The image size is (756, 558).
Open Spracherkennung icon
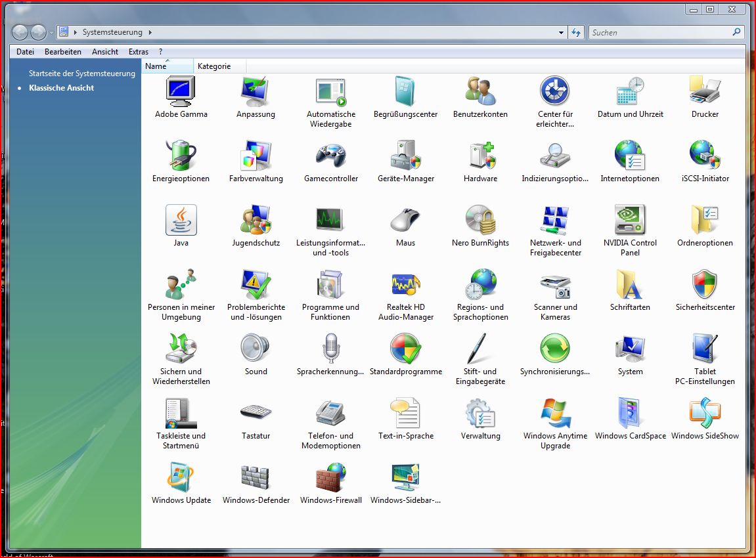click(x=331, y=349)
